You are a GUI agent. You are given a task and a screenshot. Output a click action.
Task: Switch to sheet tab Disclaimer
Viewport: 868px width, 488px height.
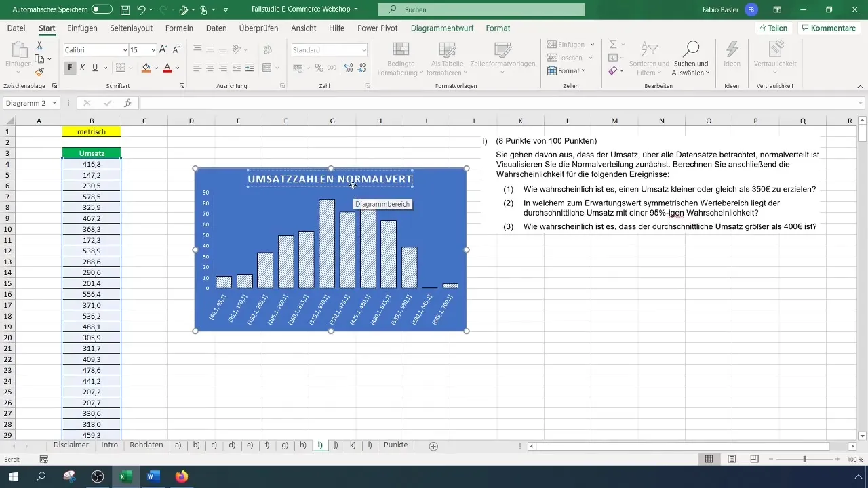[x=71, y=445]
